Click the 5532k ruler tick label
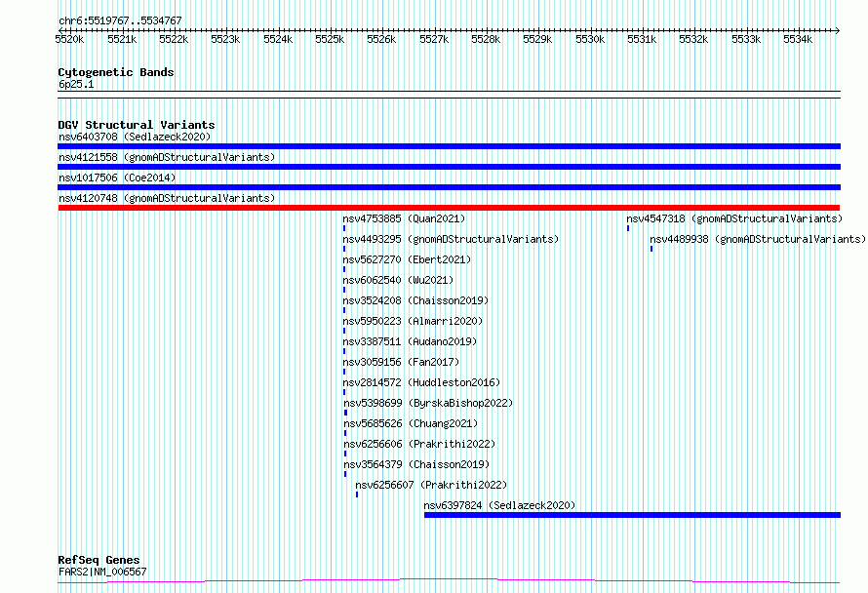868x593 pixels. [x=693, y=39]
